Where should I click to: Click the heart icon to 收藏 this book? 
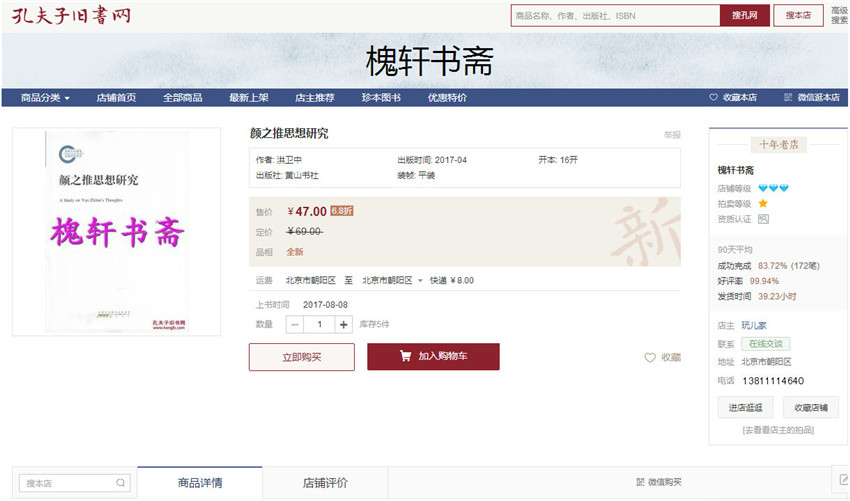[650, 358]
